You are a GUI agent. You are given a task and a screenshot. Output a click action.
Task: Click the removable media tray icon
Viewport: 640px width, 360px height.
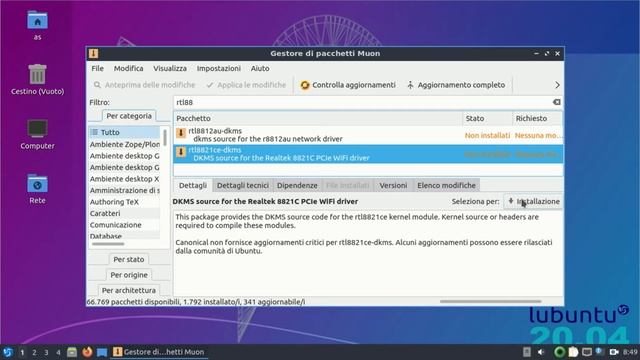[x=527, y=352]
